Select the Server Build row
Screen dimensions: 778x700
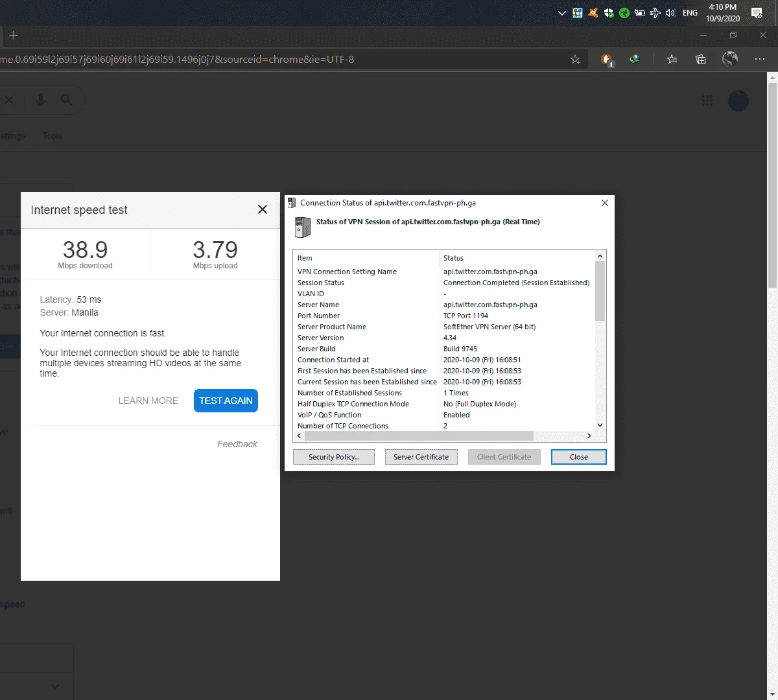pos(444,349)
